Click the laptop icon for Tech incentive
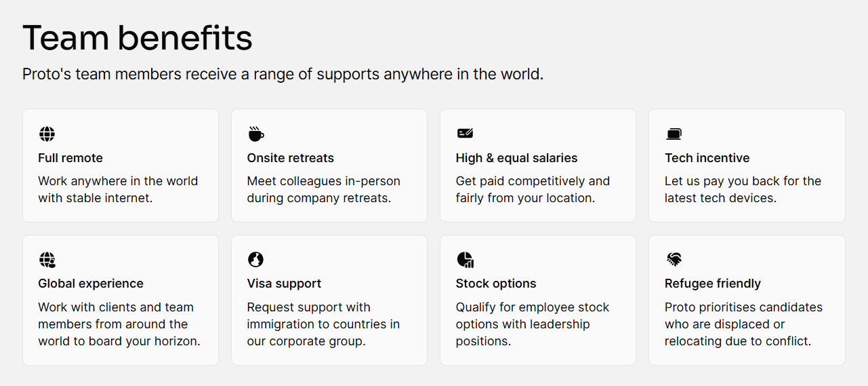This screenshot has height=386, width=868. (x=674, y=134)
